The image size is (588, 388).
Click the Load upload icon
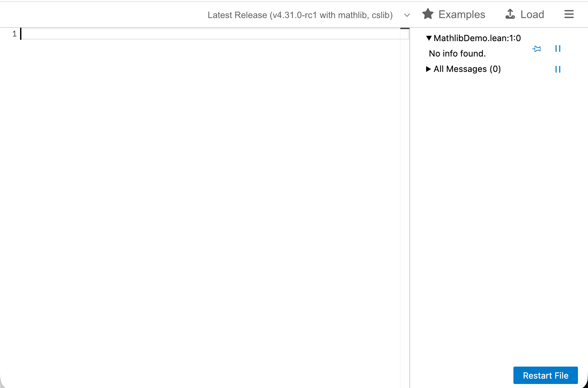click(x=510, y=14)
